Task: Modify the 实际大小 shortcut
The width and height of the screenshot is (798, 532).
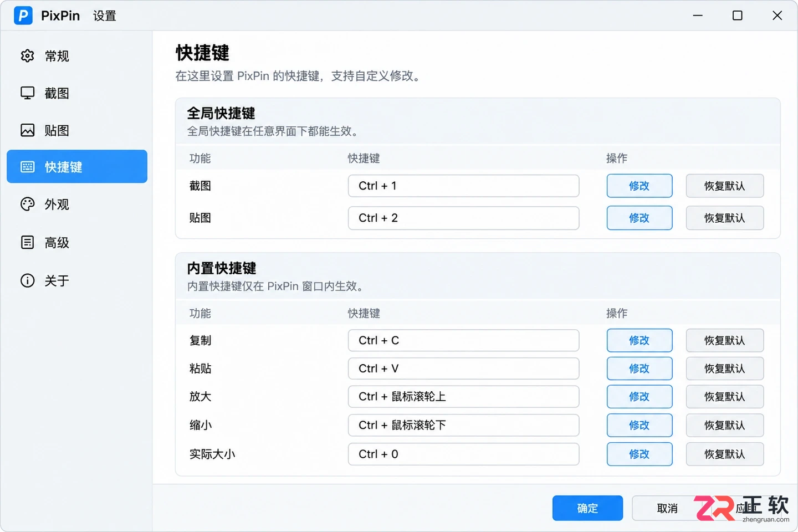Action: tap(640, 454)
